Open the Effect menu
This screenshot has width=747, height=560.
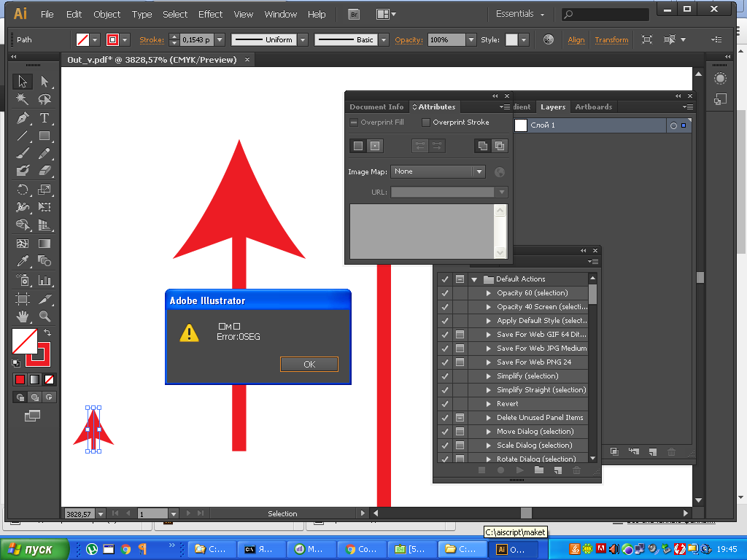tap(211, 15)
